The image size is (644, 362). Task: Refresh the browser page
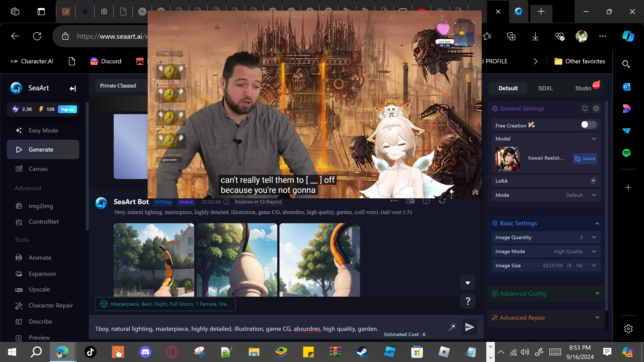[37, 36]
